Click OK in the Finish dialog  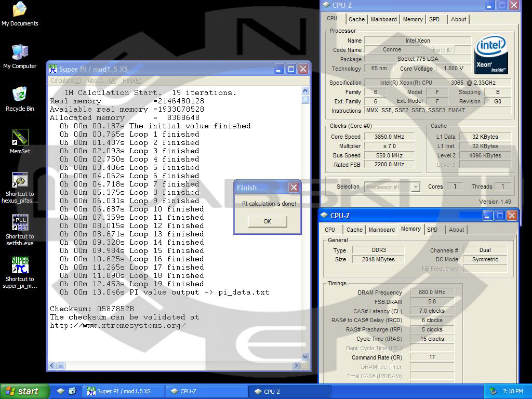pyautogui.click(x=268, y=221)
